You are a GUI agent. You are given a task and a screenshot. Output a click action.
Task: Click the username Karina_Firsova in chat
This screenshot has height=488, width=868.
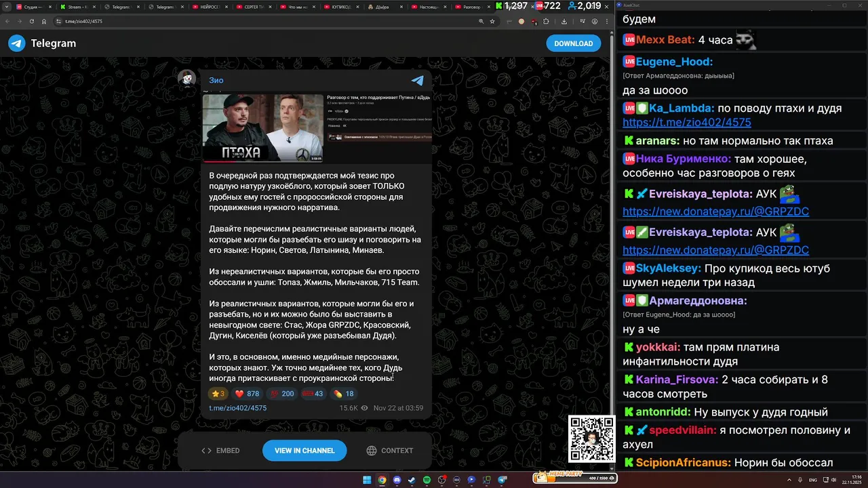677,380
